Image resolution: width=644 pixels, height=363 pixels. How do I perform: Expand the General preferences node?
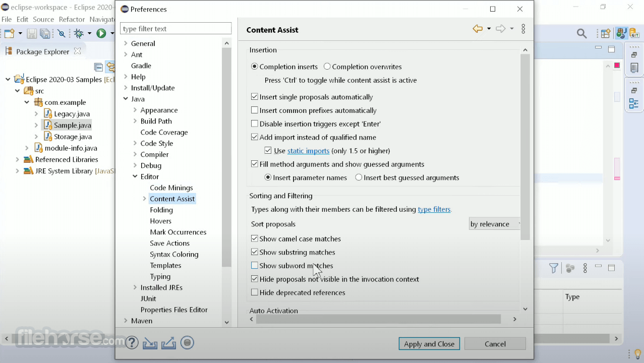tap(126, 43)
